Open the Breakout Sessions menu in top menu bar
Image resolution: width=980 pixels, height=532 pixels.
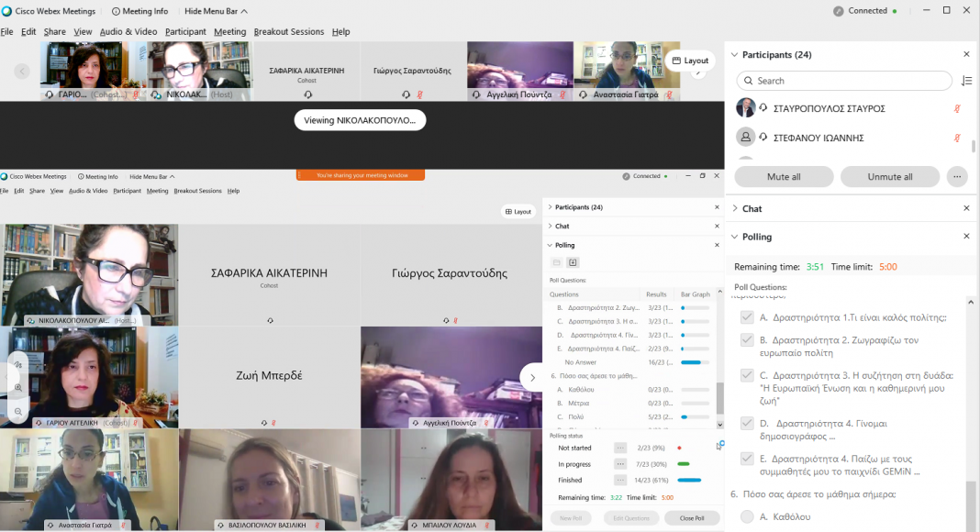click(289, 31)
